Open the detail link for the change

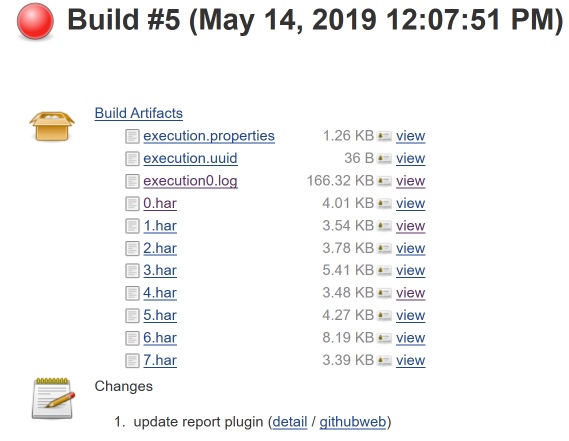290,422
